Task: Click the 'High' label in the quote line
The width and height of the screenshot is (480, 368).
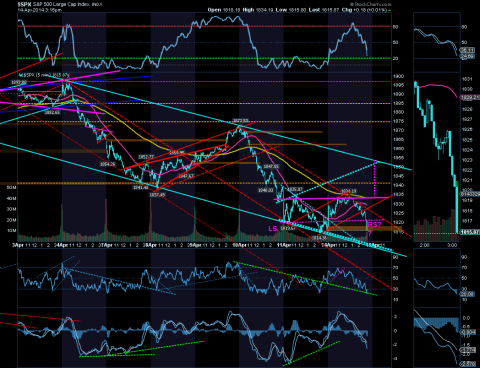Action: (x=248, y=10)
